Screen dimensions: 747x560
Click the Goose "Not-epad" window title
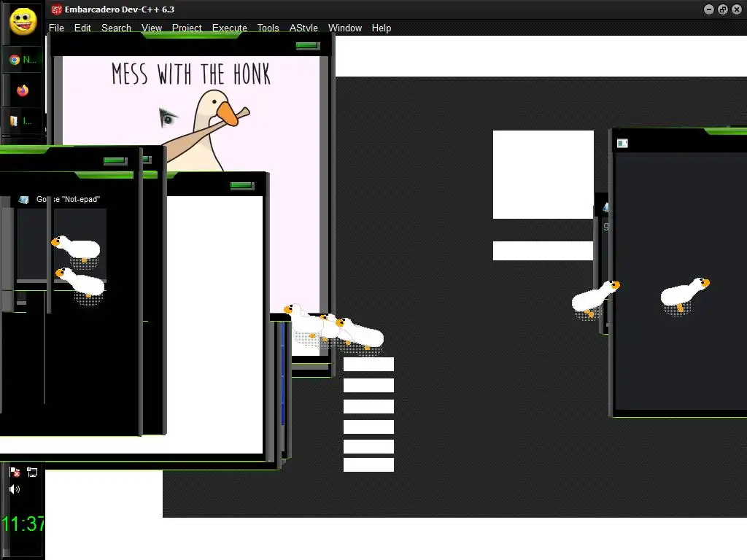point(68,200)
